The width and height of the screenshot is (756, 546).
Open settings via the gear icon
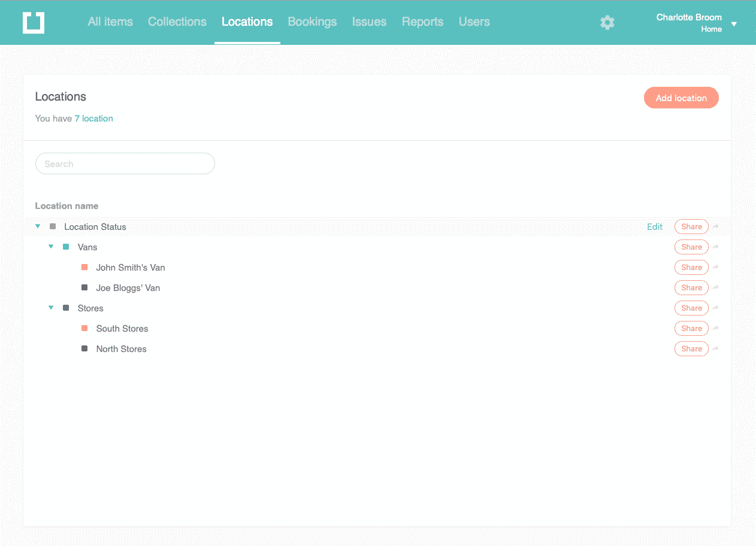click(607, 23)
